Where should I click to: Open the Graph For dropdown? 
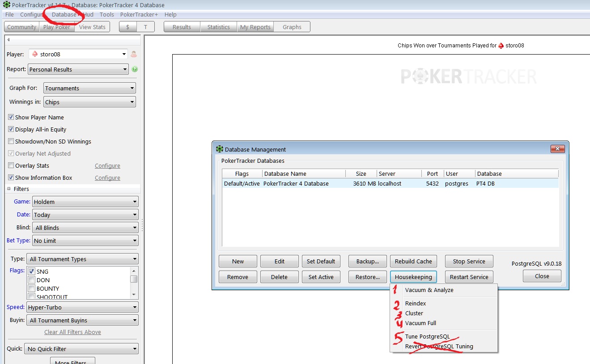click(89, 88)
